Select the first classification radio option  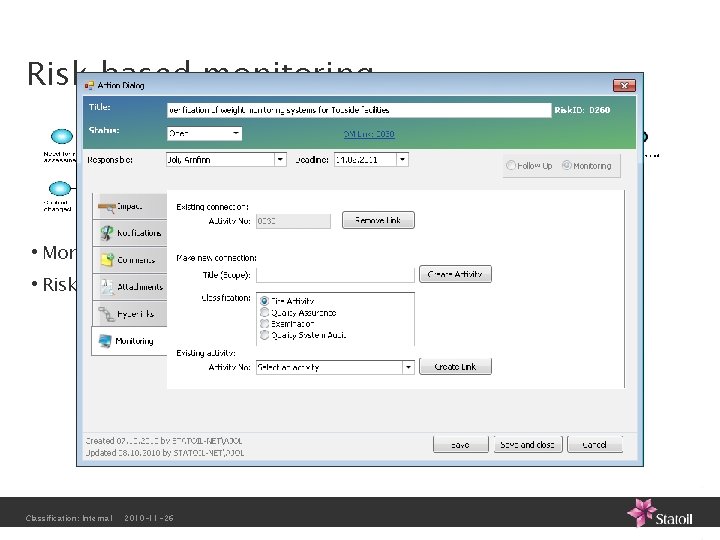pos(264,301)
